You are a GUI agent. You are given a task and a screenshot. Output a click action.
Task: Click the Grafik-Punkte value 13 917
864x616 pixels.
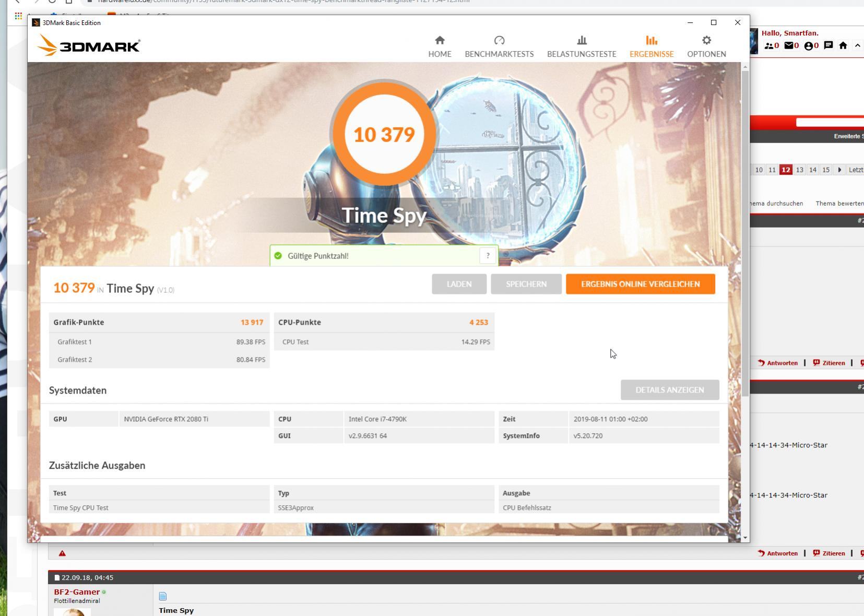pyautogui.click(x=252, y=322)
